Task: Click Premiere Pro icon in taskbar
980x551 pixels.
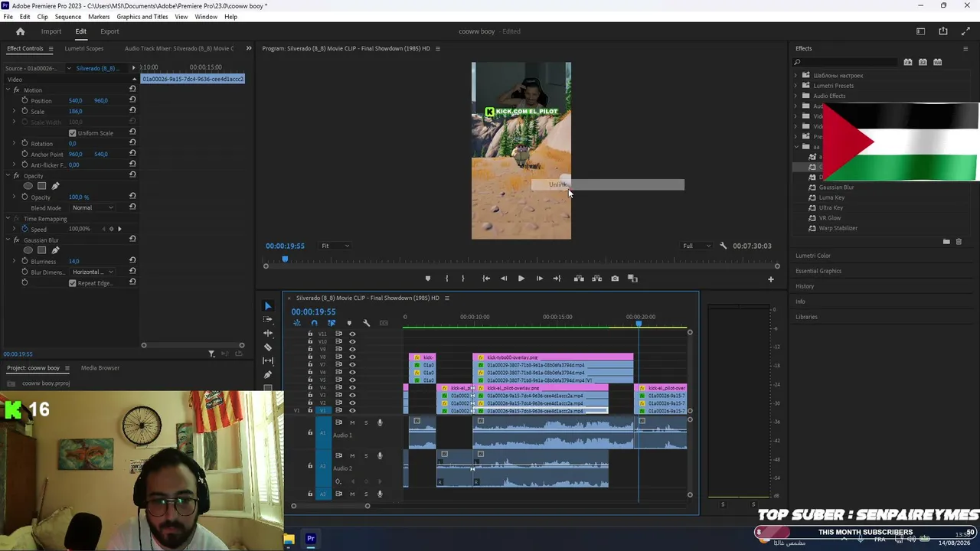Action: pos(311,539)
